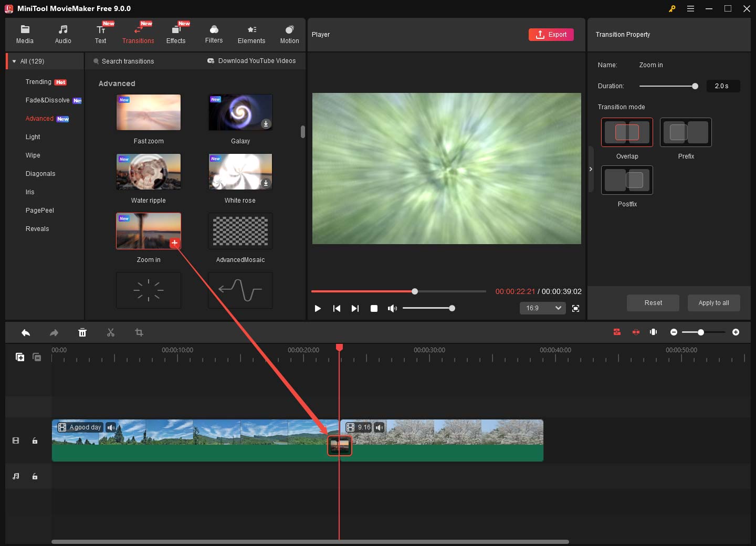Toggle lock on the audio track
The image size is (756, 546).
click(35, 477)
